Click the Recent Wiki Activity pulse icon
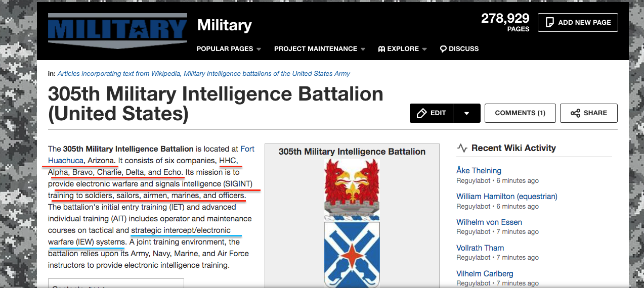The height and width of the screenshot is (288, 644). pyautogui.click(x=462, y=148)
